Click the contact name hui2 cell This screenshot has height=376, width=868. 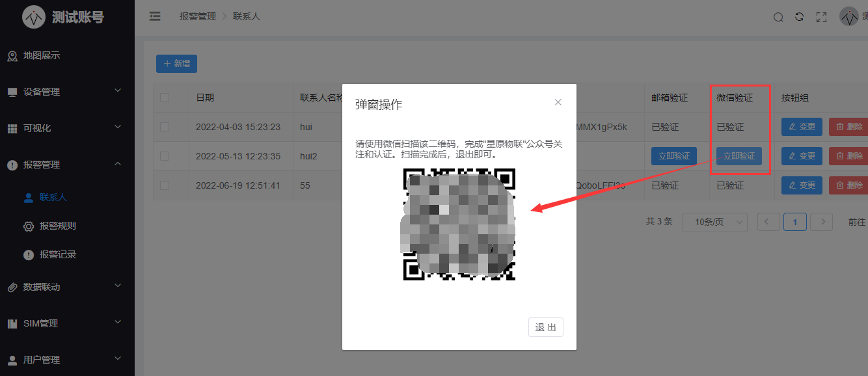[310, 156]
